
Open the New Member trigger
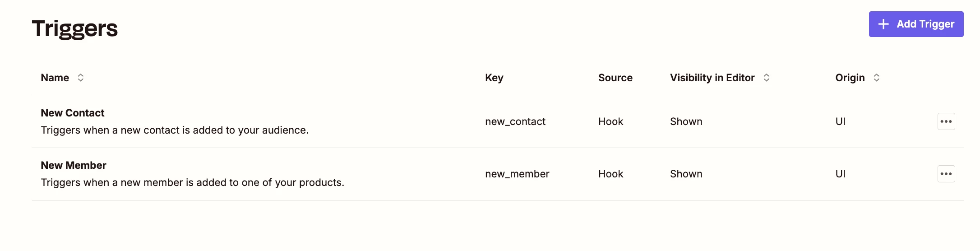click(x=74, y=165)
